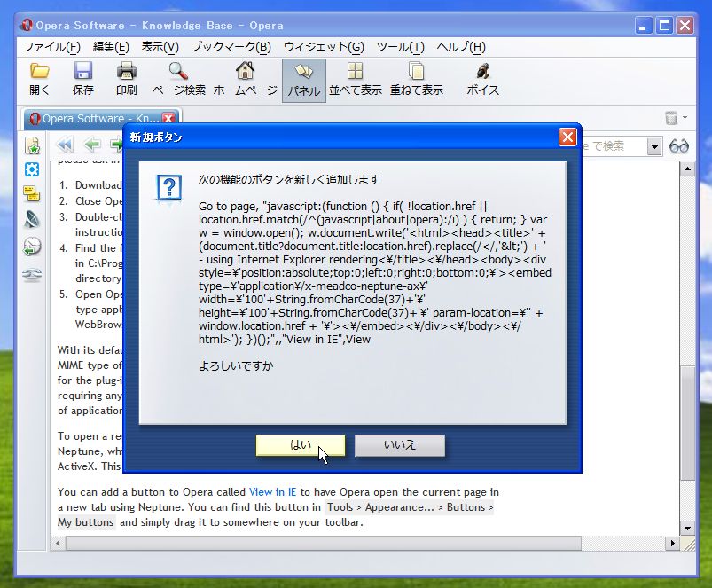Open the History panel clock icon
Screen dimensions: 712x588
(x=32, y=247)
